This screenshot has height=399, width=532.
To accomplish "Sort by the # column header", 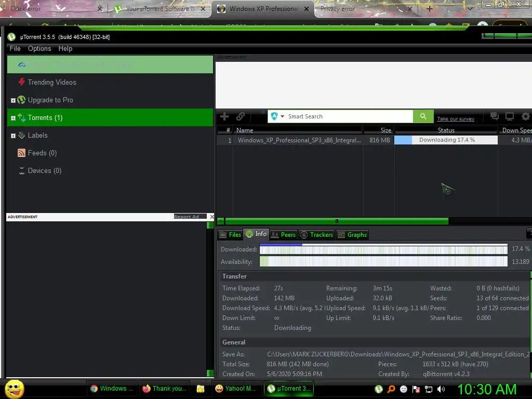I will [225, 130].
